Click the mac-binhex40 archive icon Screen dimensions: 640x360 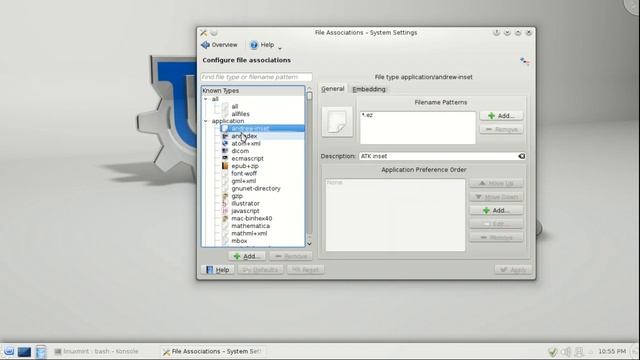pos(225,218)
